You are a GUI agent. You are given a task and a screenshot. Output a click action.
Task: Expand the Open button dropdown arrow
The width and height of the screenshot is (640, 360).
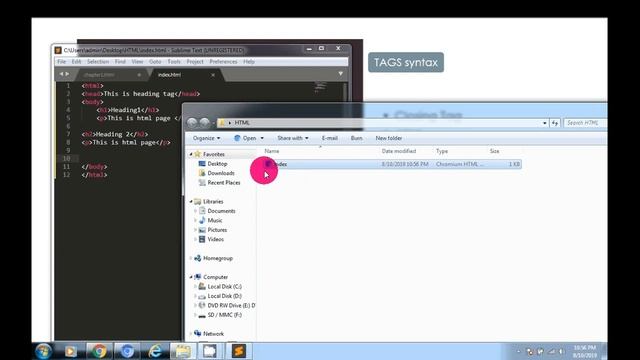coord(262,138)
